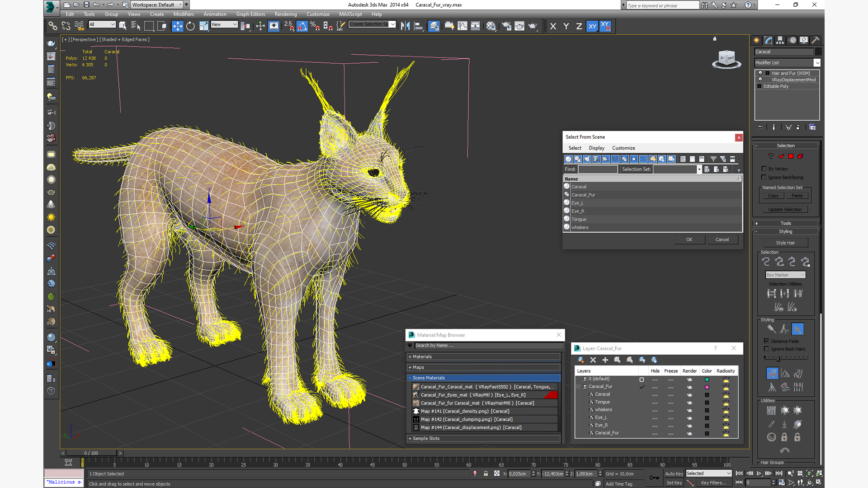Click the Style Hair button
The width and height of the screenshot is (868, 488).
(785, 243)
